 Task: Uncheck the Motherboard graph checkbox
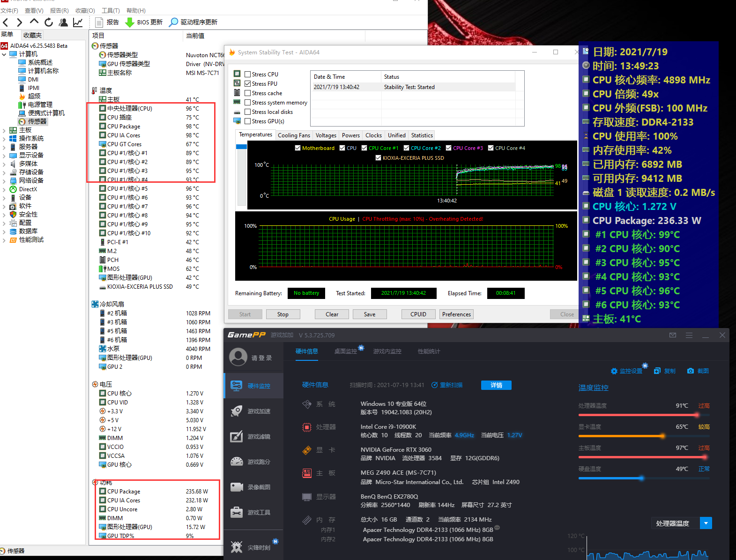(x=297, y=148)
